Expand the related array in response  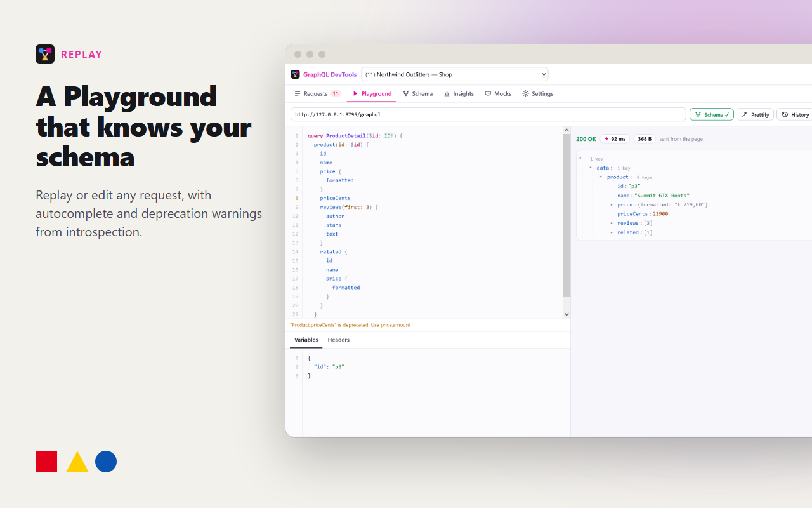[x=612, y=233]
